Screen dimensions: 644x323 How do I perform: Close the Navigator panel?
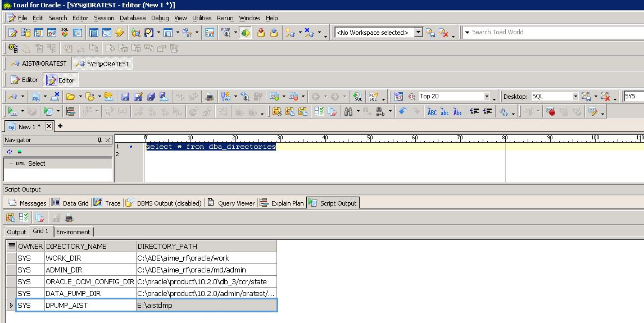[x=107, y=140]
